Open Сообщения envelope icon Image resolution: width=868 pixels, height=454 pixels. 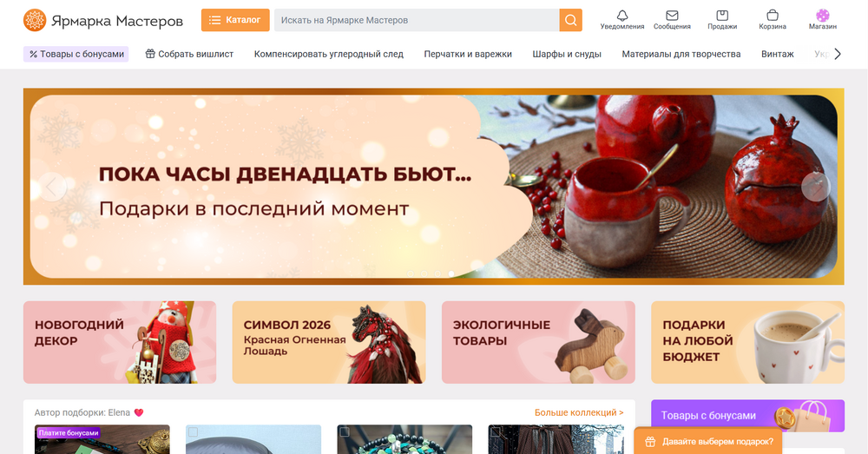[672, 16]
